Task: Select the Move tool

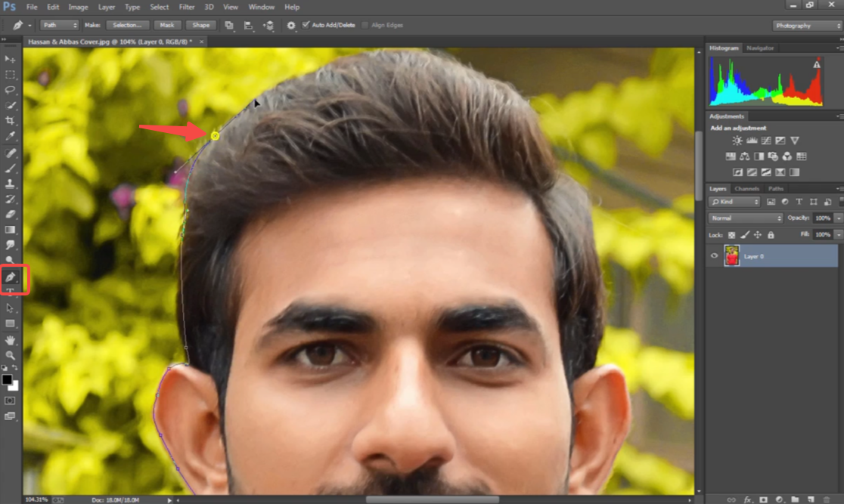Action: pos(10,59)
